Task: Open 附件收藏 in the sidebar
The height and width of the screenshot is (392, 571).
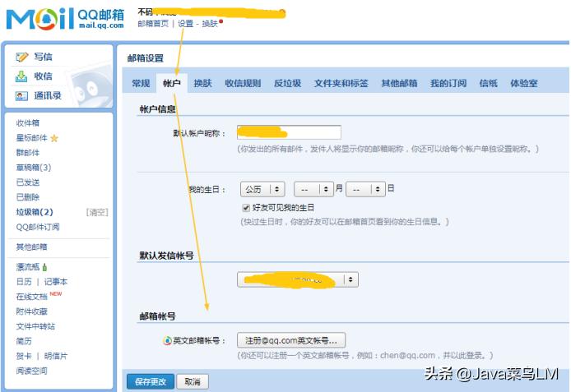Action: coord(32,311)
